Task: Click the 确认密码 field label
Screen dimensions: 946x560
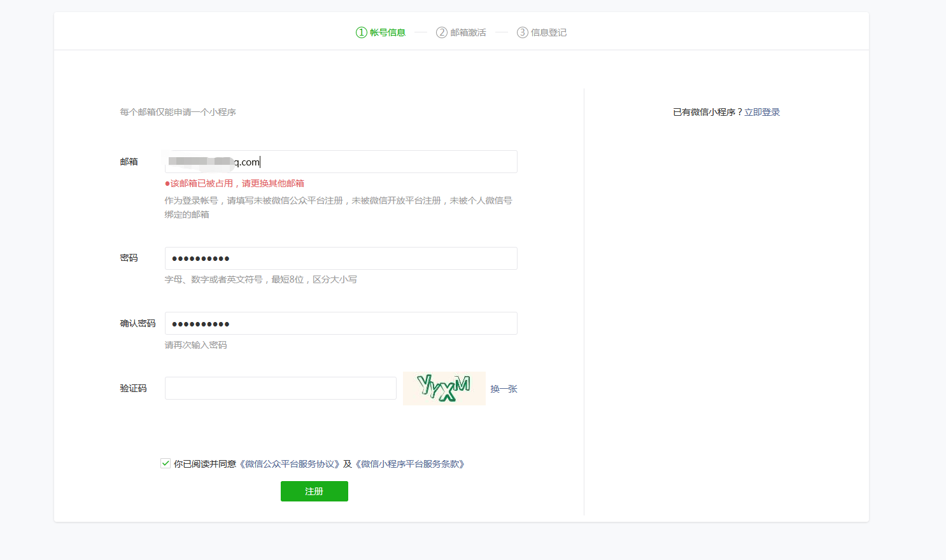Action: click(x=138, y=323)
